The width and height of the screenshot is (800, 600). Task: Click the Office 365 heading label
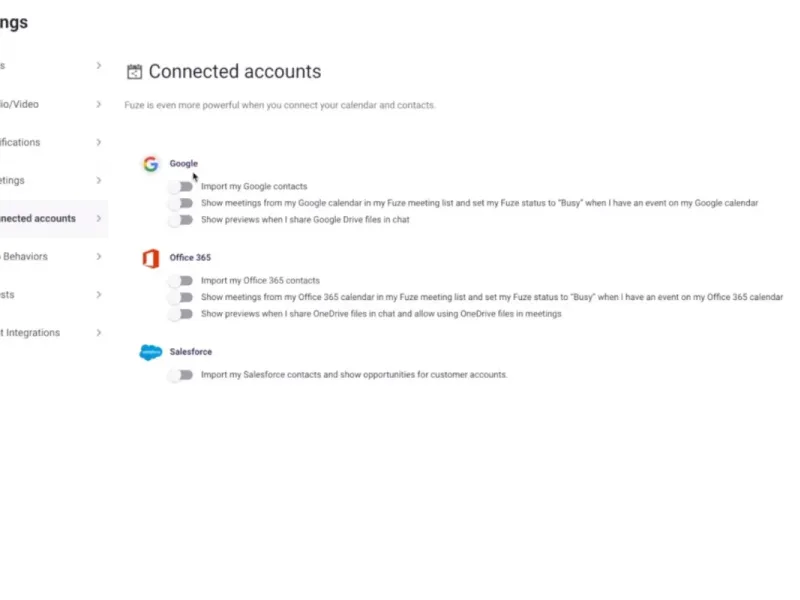pos(190,258)
